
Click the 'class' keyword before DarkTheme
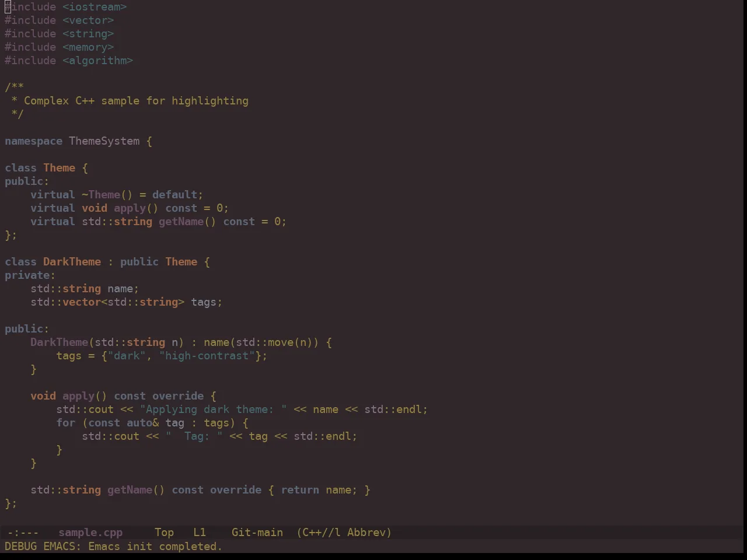pyautogui.click(x=20, y=262)
